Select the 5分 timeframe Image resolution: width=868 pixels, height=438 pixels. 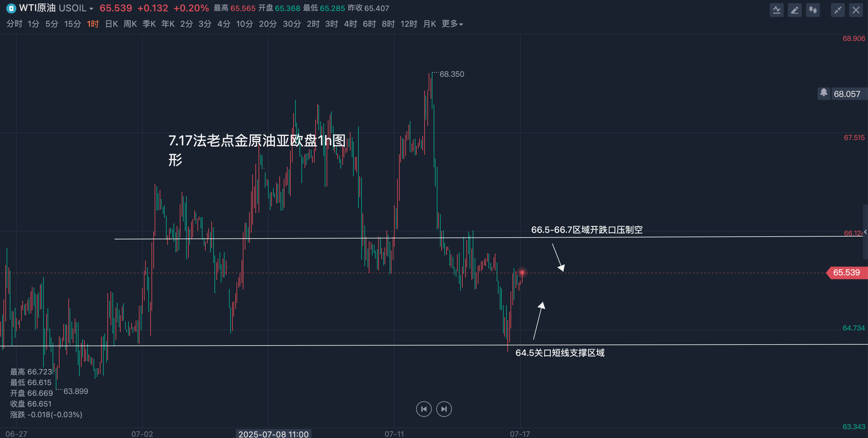pyautogui.click(x=52, y=24)
